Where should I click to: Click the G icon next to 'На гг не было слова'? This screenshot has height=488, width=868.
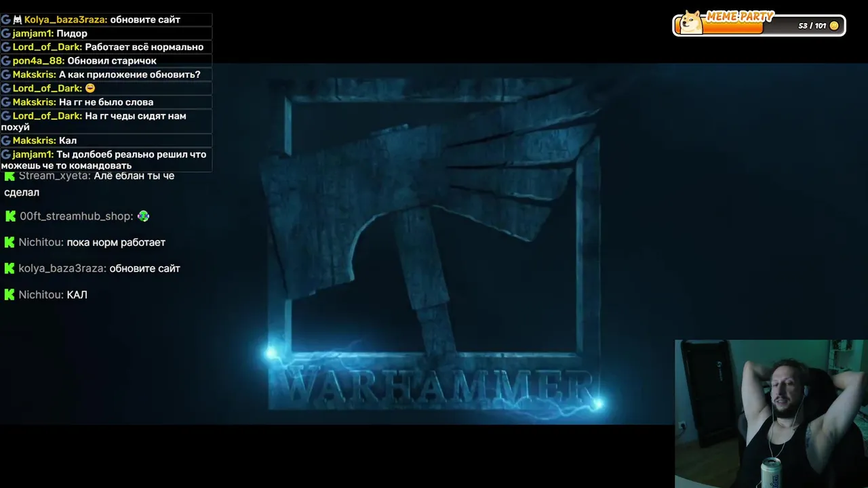[5, 102]
